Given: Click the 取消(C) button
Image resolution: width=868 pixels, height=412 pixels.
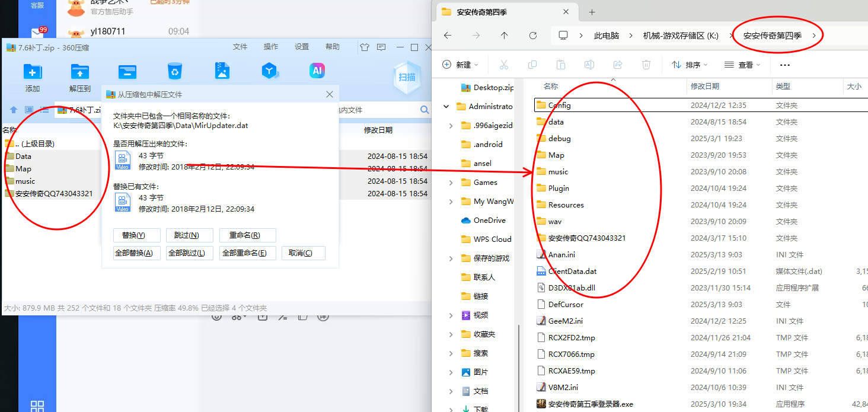Looking at the screenshot, I should tap(304, 253).
